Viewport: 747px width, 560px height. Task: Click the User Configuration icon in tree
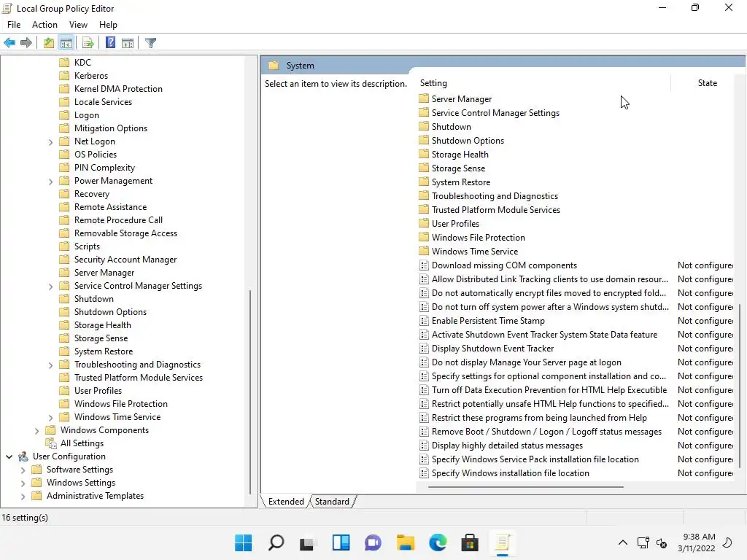click(23, 456)
